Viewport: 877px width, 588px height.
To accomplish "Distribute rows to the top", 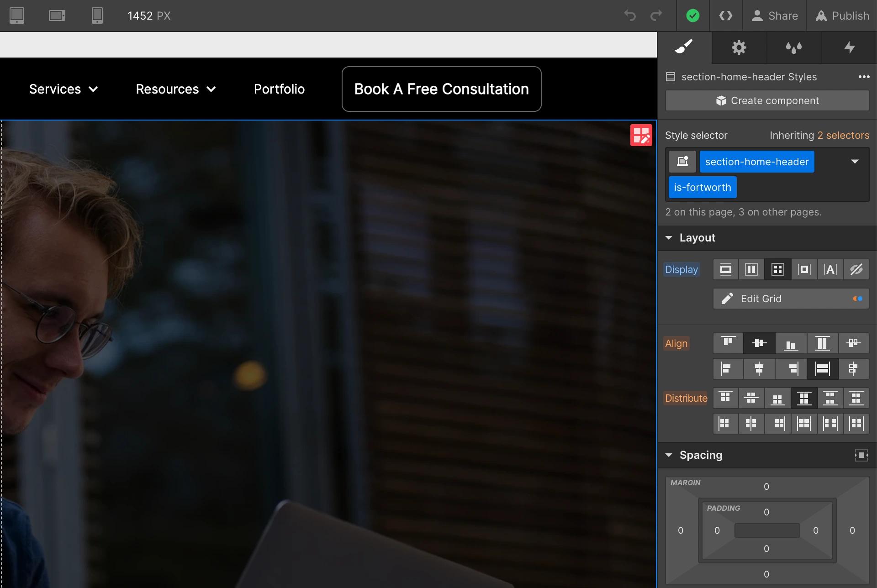I will pos(725,398).
